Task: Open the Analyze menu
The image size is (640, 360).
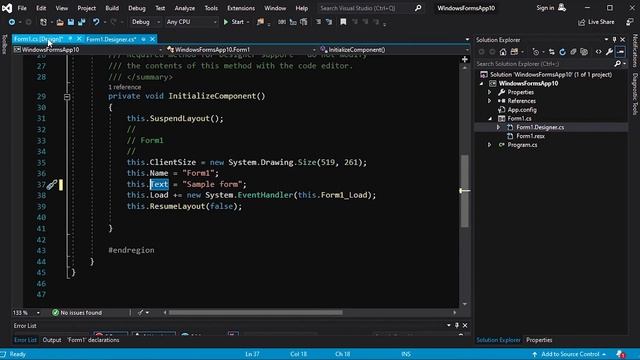Action: 184,8
